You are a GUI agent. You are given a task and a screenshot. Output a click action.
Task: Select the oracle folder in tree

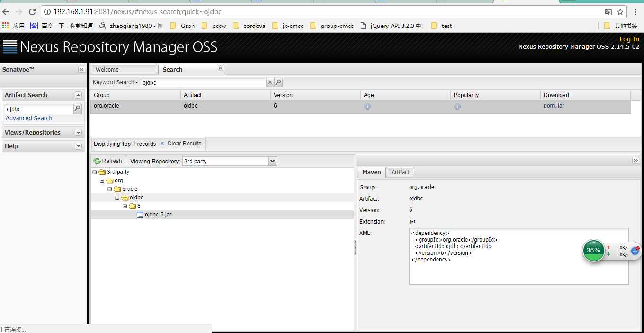(130, 189)
